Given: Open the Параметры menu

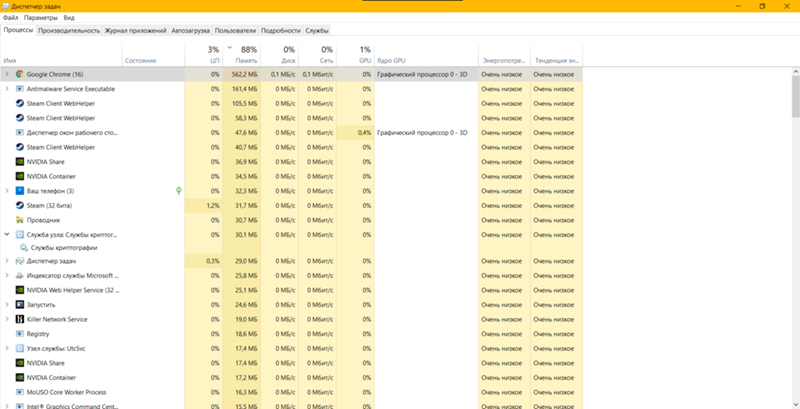Looking at the screenshot, I should [x=41, y=18].
